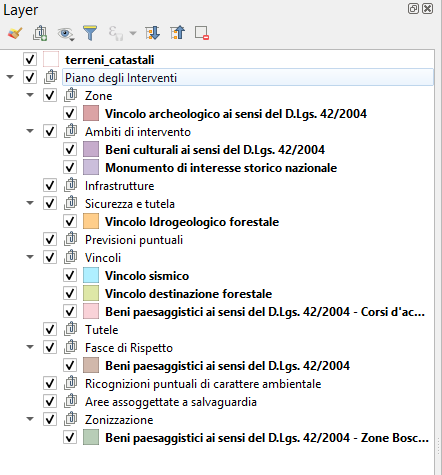Click the Collapse All toolbar icon

[177, 33]
